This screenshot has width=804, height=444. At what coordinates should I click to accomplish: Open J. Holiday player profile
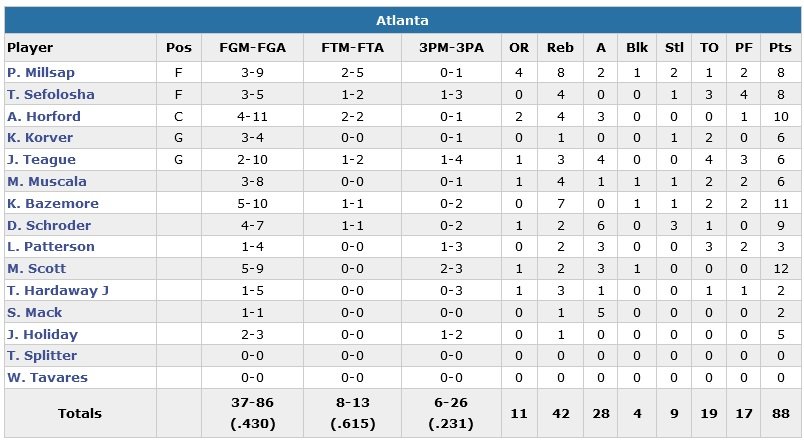pyautogui.click(x=42, y=335)
